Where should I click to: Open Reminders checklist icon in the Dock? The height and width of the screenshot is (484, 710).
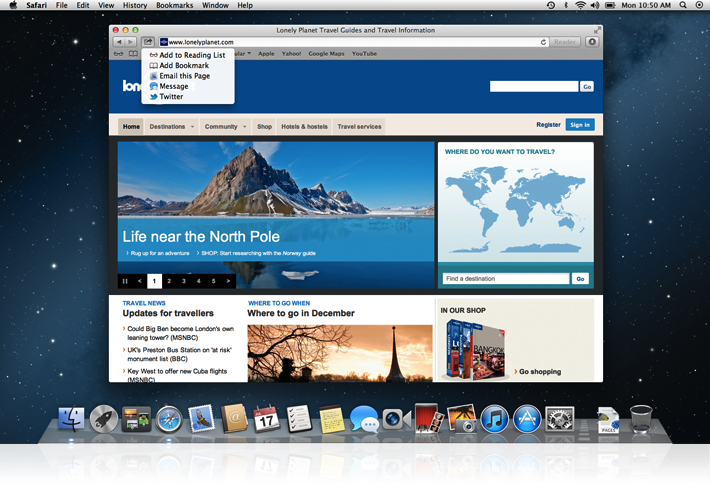(x=299, y=418)
